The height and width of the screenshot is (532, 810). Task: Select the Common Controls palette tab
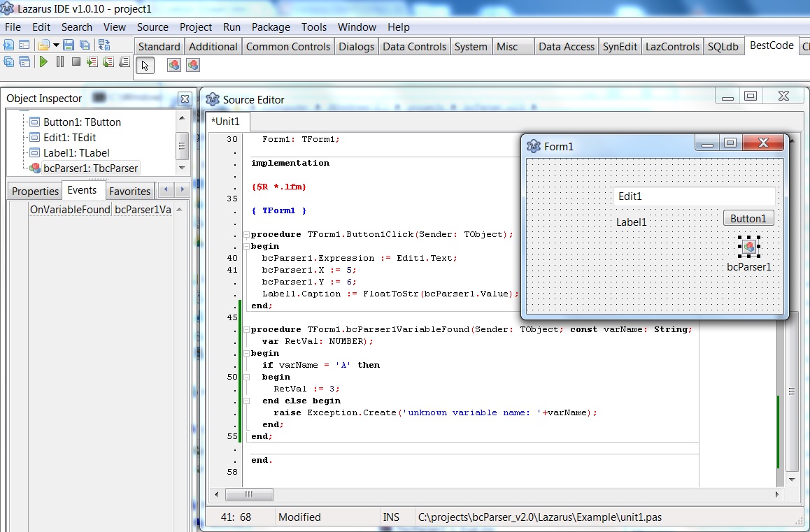click(287, 47)
